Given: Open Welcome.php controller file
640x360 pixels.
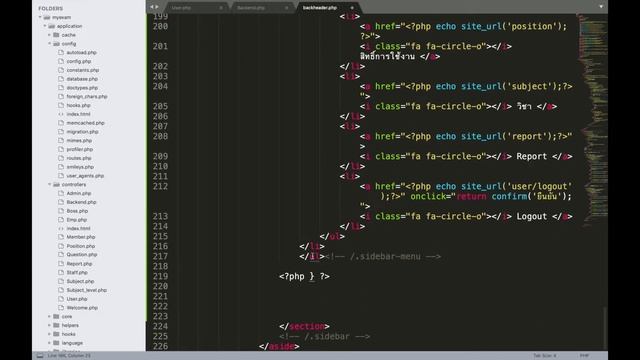Looking at the screenshot, I should (82, 308).
